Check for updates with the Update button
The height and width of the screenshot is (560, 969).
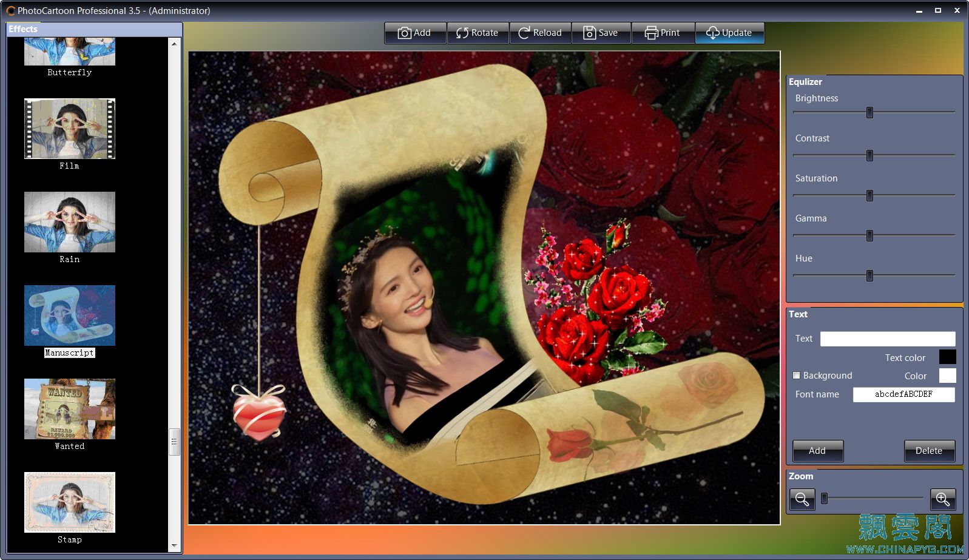point(729,33)
